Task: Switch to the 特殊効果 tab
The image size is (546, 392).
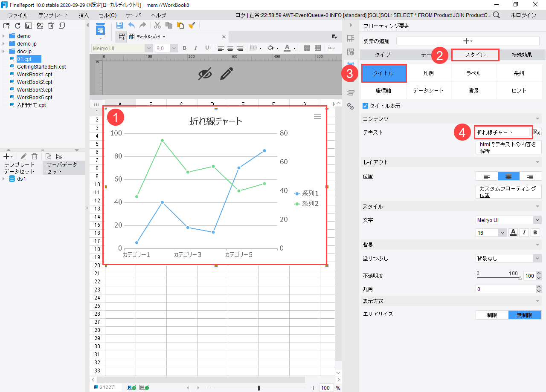Action: point(522,55)
